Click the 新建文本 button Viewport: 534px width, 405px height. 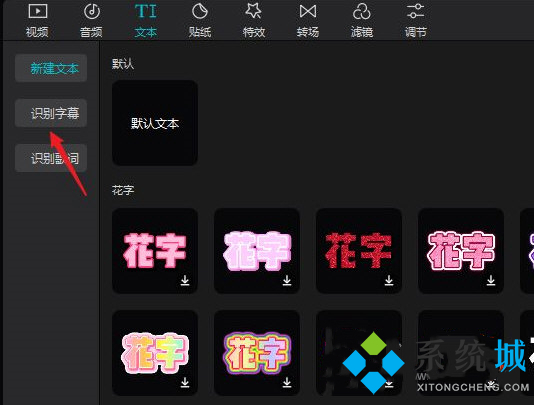(51, 68)
